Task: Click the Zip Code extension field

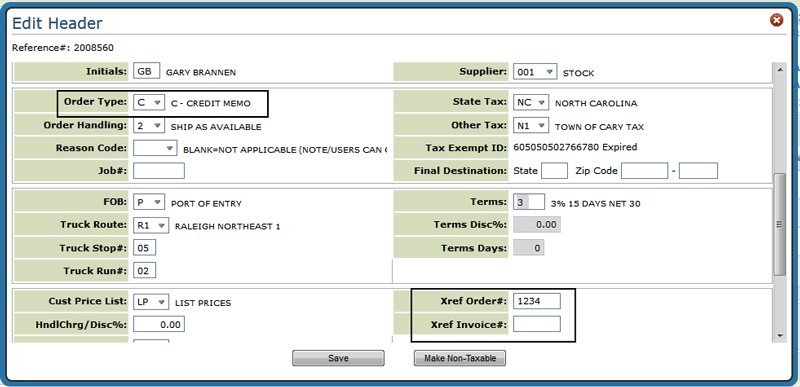Action: [698, 170]
